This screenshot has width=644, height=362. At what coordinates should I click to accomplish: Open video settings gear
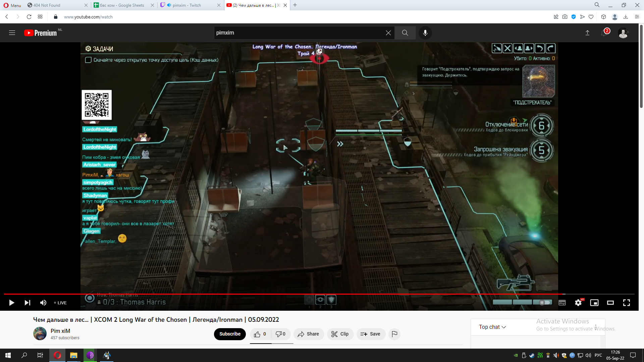578,303
